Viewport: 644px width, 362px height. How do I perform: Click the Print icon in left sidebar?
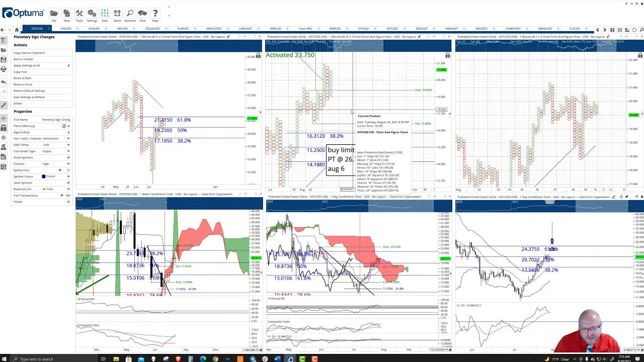4,69
